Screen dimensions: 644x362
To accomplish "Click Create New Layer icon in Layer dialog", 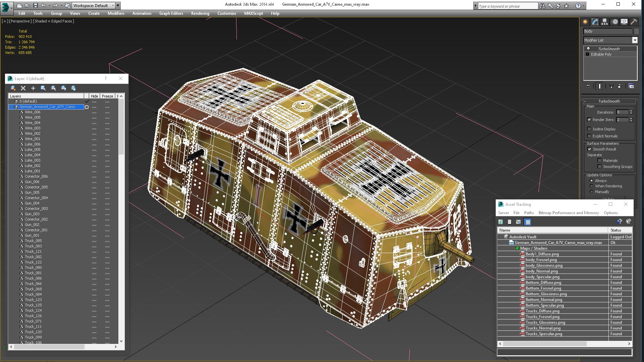I will [13, 88].
